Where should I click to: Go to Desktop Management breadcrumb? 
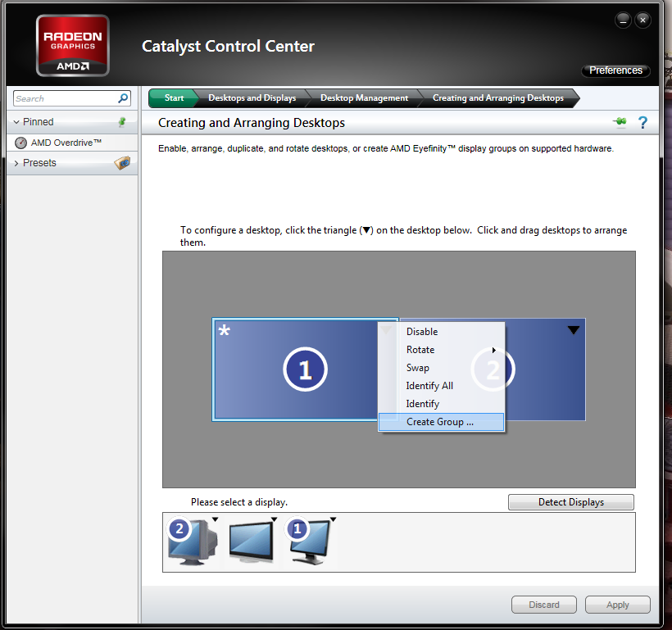click(365, 97)
